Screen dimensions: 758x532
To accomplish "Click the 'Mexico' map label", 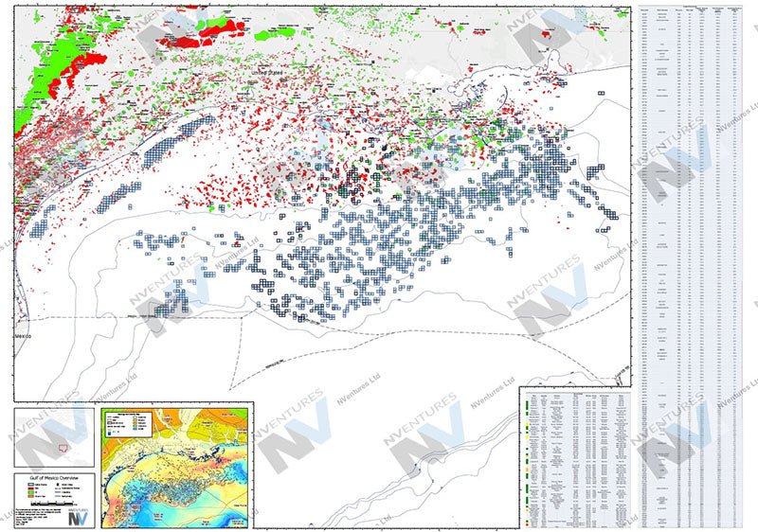I will point(23,335).
